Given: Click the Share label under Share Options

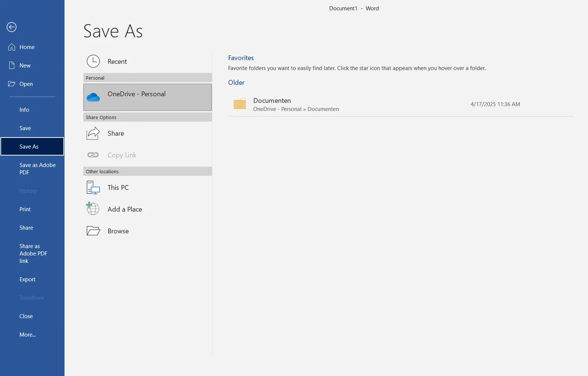Looking at the screenshot, I should click(x=116, y=133).
